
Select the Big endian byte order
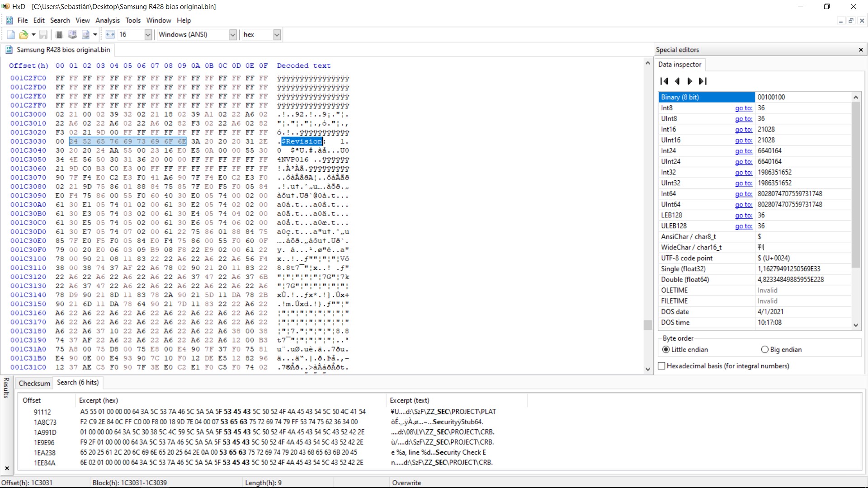click(x=765, y=350)
